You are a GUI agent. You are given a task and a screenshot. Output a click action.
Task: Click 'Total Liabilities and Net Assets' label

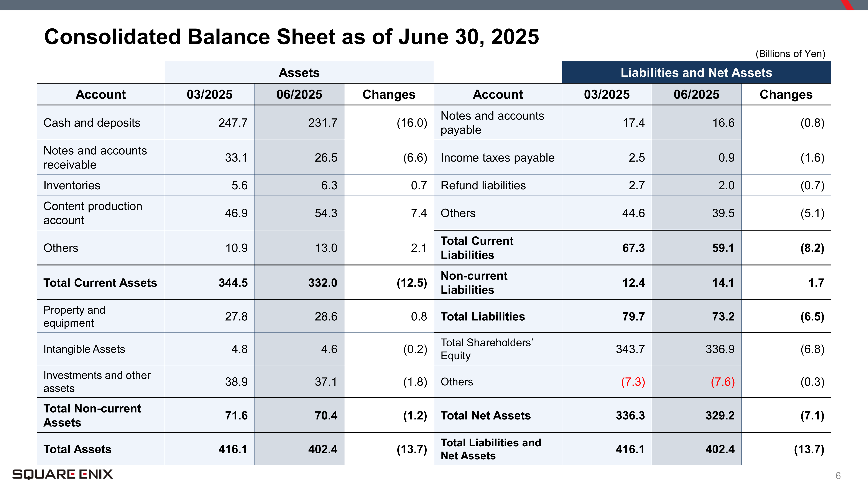pos(491,449)
